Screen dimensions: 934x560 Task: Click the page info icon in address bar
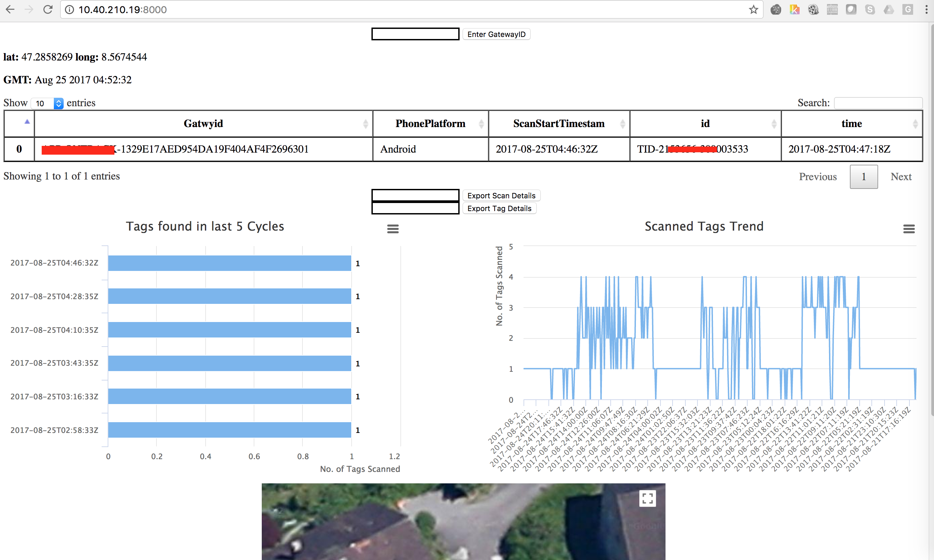(x=70, y=9)
